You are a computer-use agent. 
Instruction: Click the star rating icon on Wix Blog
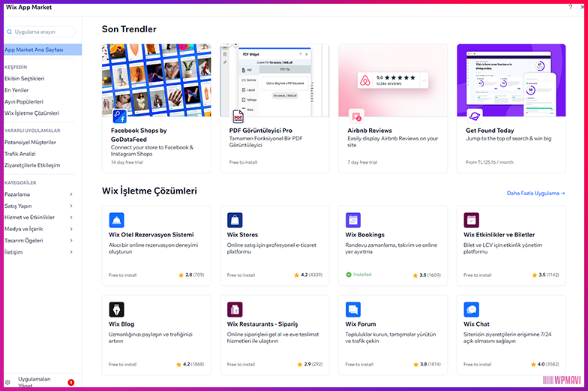(178, 365)
